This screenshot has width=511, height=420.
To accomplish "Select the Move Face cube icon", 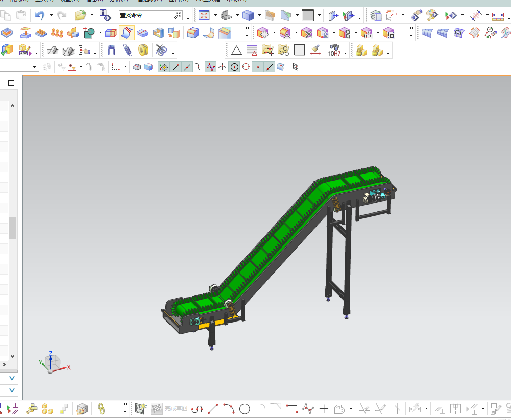I will (263, 33).
